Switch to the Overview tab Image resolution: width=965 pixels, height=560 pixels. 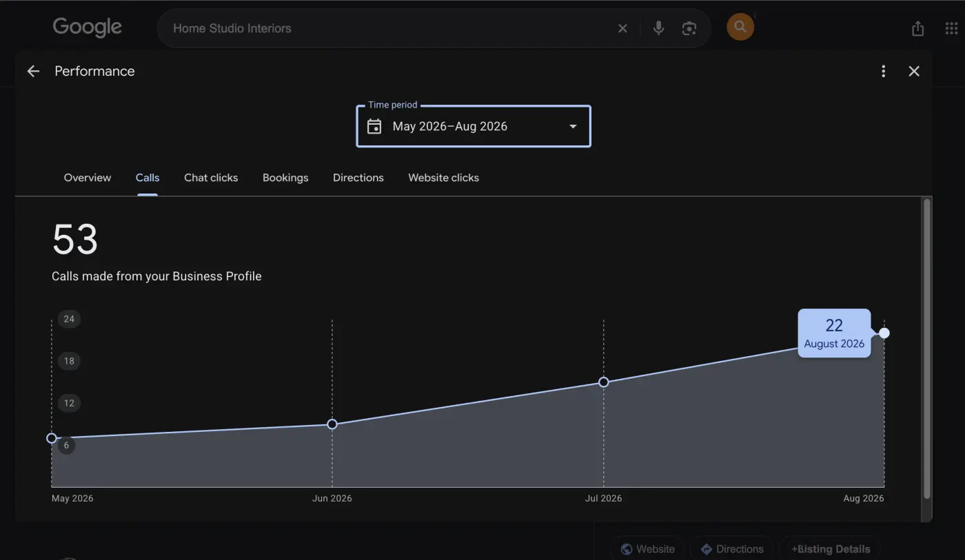(88, 178)
